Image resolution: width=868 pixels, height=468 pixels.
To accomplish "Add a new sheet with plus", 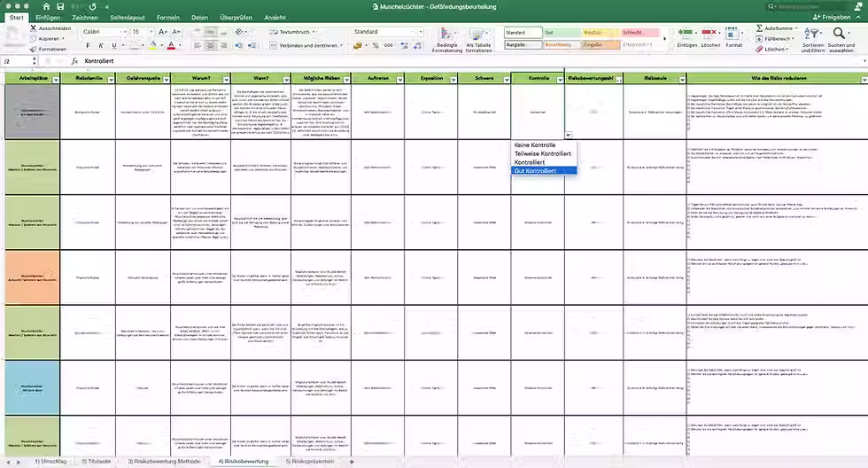I will pos(351,462).
